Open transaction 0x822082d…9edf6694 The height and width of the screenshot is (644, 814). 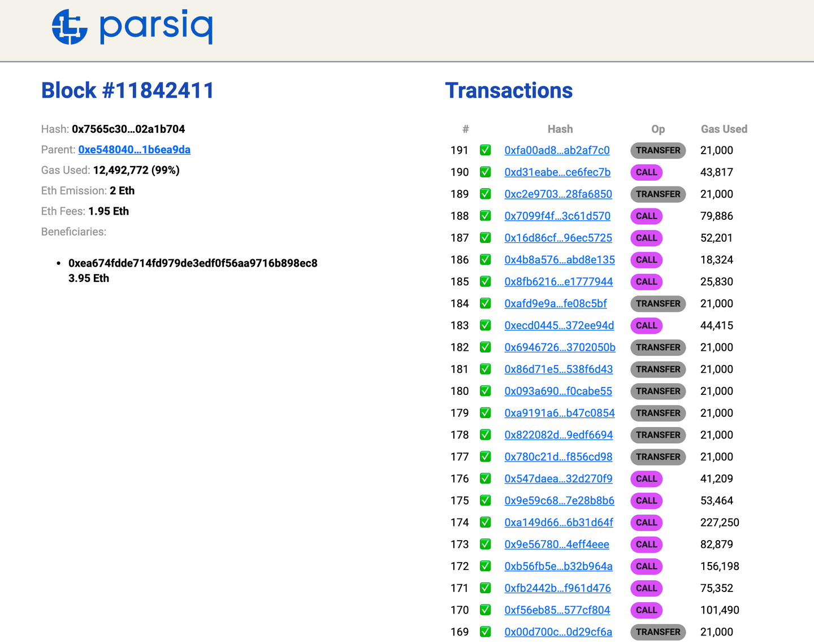558,435
